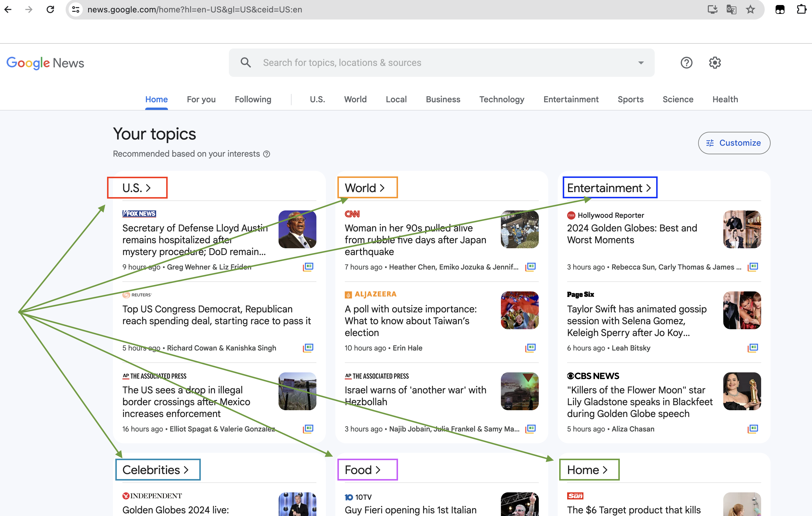Open the Israel warns of another war headline
812x516 pixels.
[415, 396]
